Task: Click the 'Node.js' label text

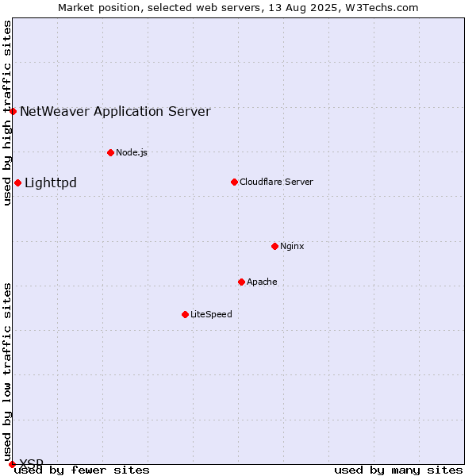Action: 132,152
